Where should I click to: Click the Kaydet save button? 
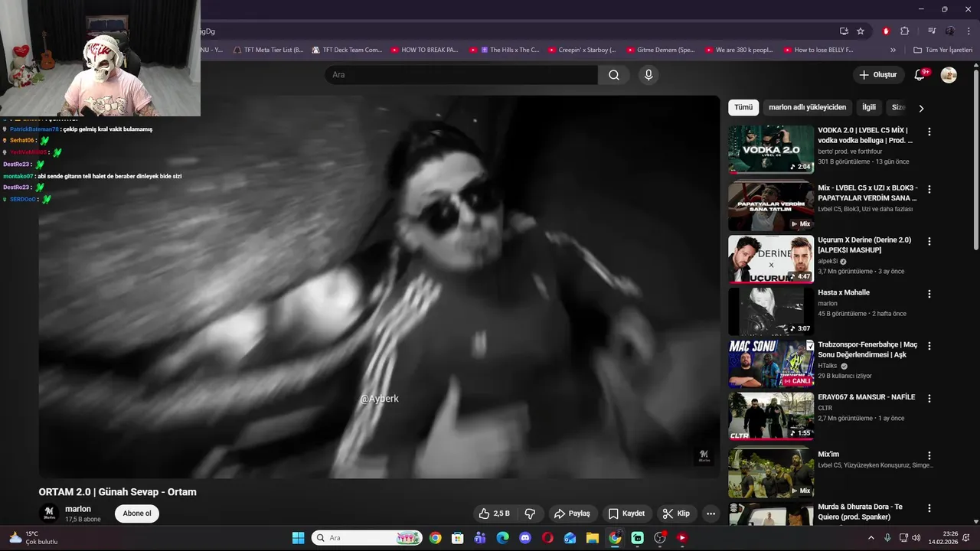pyautogui.click(x=626, y=514)
